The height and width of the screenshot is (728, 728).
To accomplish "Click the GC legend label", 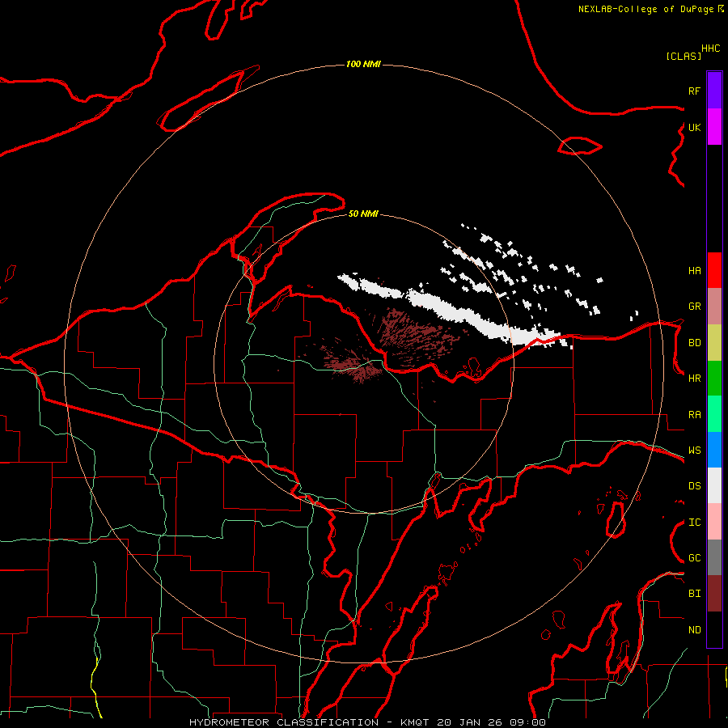I will click(x=694, y=558).
